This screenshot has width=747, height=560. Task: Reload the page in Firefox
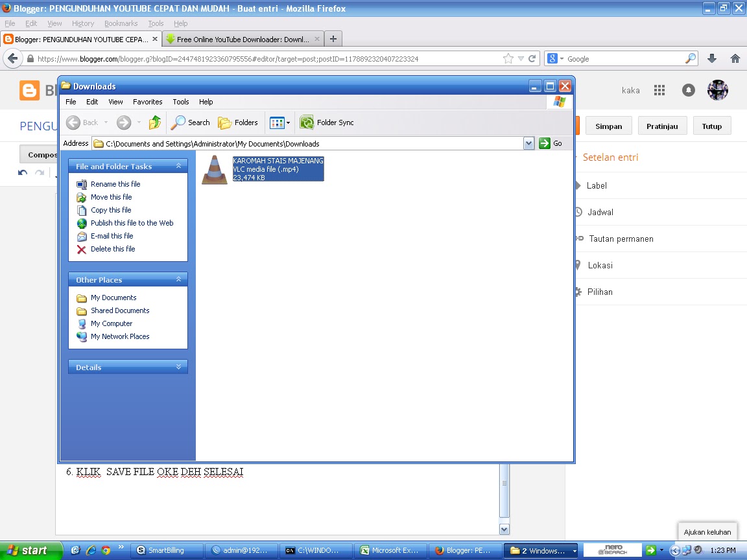(x=532, y=58)
